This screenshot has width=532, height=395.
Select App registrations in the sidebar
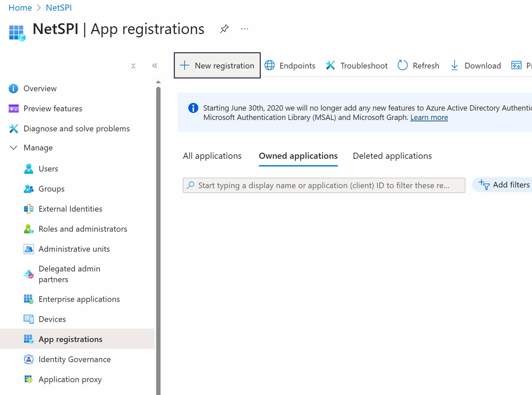77,339
